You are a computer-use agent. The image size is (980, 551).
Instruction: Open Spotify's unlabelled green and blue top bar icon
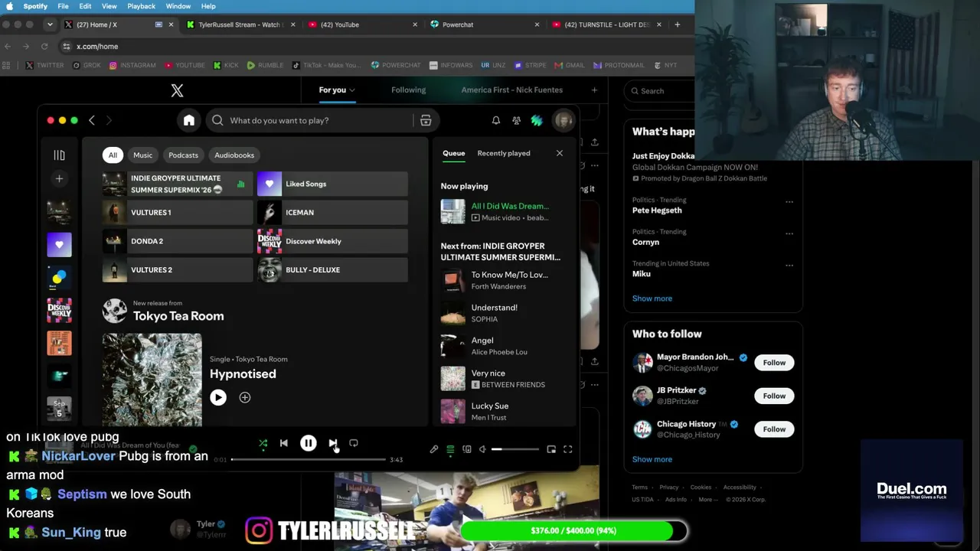(537, 120)
